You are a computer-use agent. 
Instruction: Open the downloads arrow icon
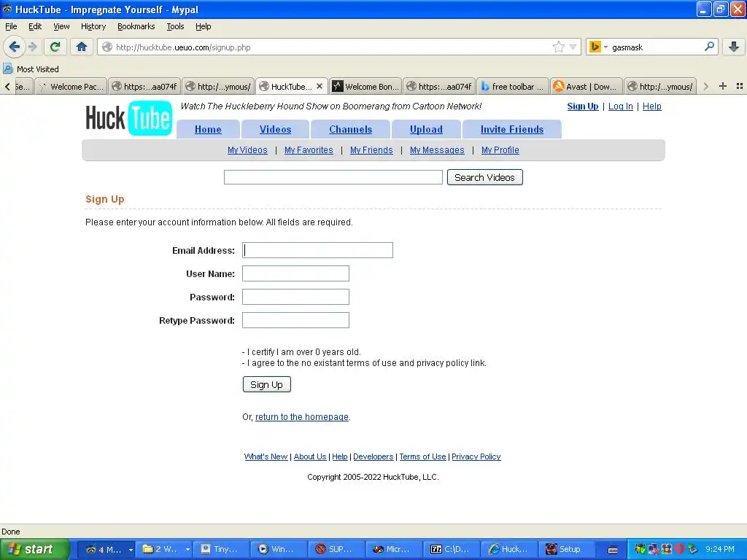[x=734, y=47]
